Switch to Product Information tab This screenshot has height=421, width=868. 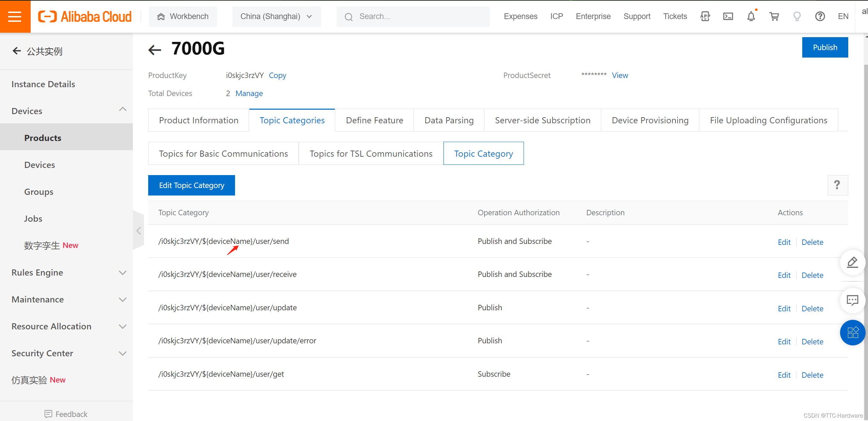coord(199,120)
